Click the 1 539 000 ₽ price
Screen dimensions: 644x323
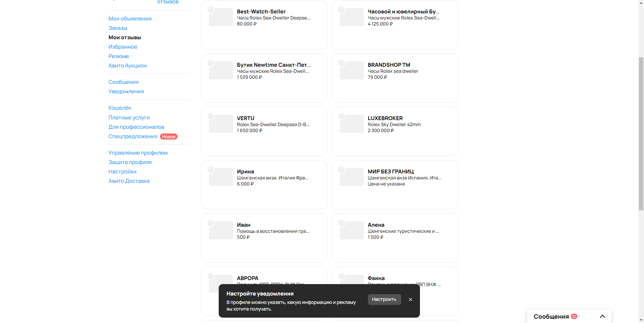click(249, 77)
